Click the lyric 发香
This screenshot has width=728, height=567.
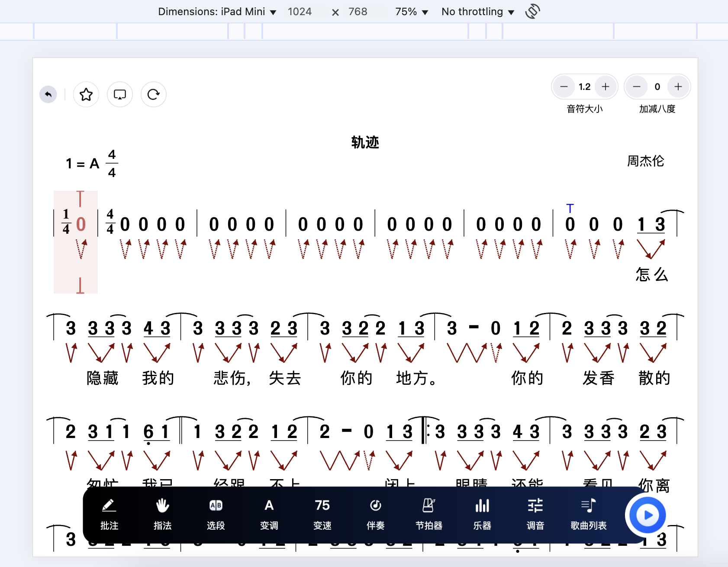[x=599, y=378]
